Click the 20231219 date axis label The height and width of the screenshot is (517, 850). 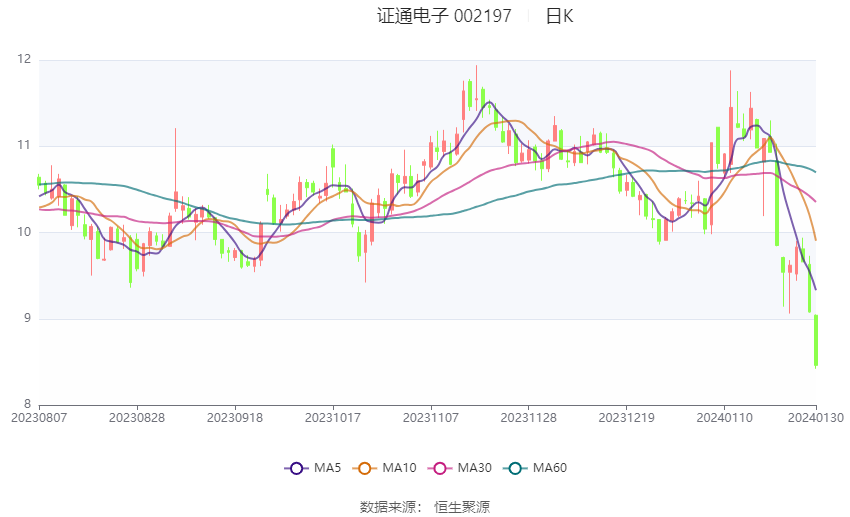click(x=626, y=416)
